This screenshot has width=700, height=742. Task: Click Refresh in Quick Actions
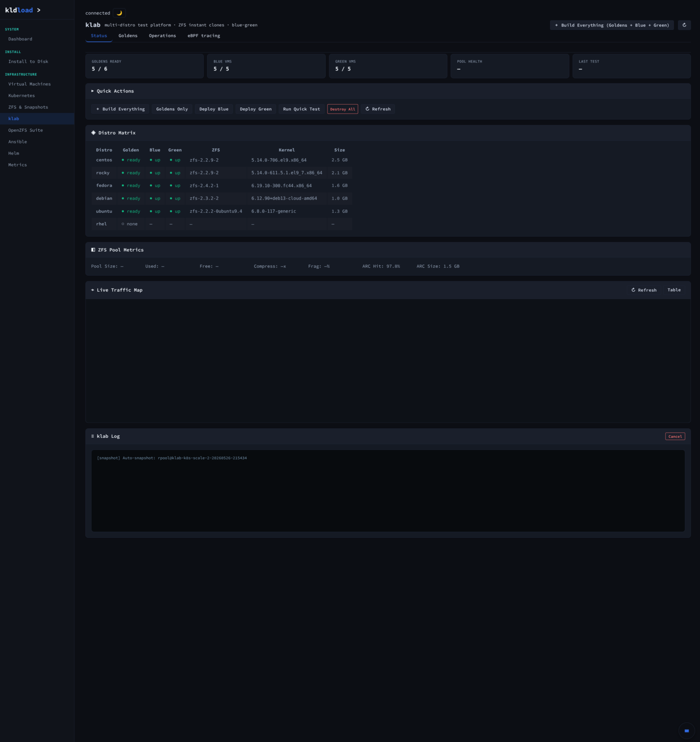click(x=378, y=109)
